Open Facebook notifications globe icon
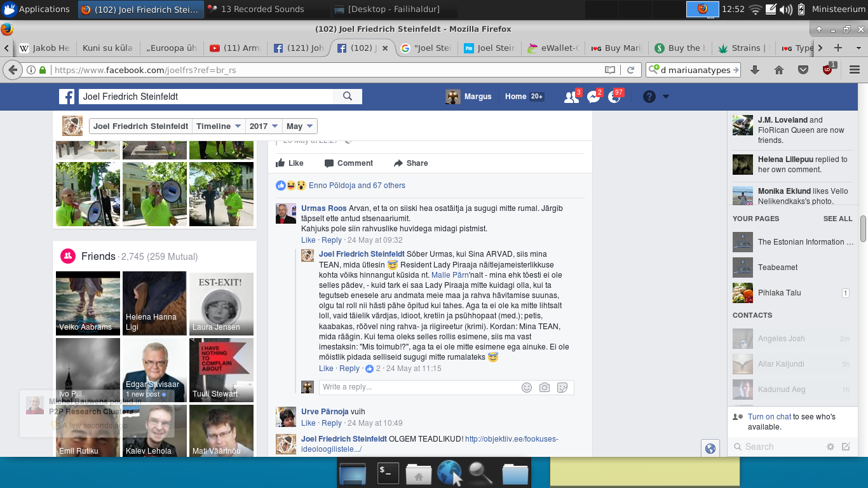Viewport: 868px width, 488px height. click(614, 97)
